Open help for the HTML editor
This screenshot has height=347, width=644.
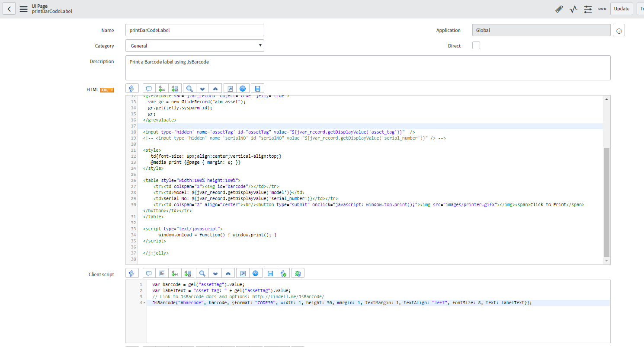(x=243, y=88)
